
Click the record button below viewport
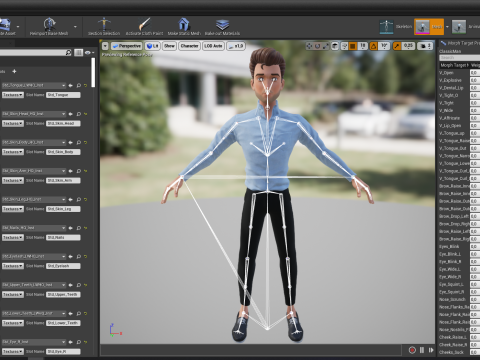412,350
